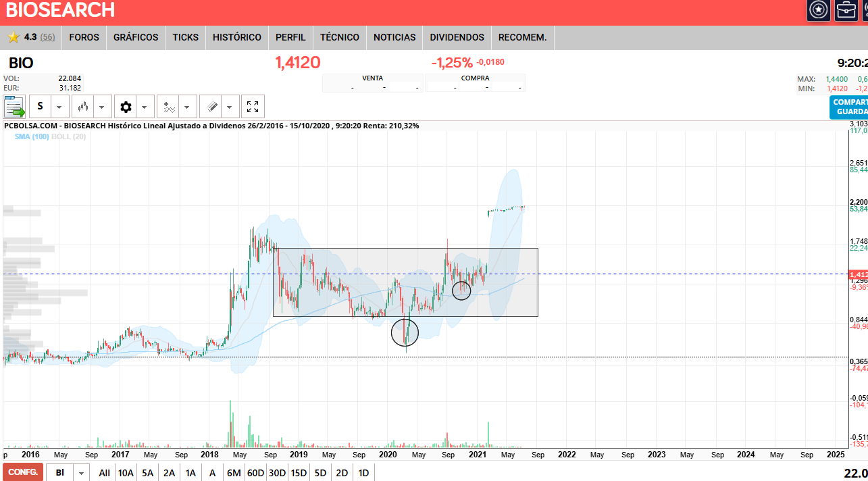Switch to the TÉCNICO tab
868x481 pixels.
(340, 37)
